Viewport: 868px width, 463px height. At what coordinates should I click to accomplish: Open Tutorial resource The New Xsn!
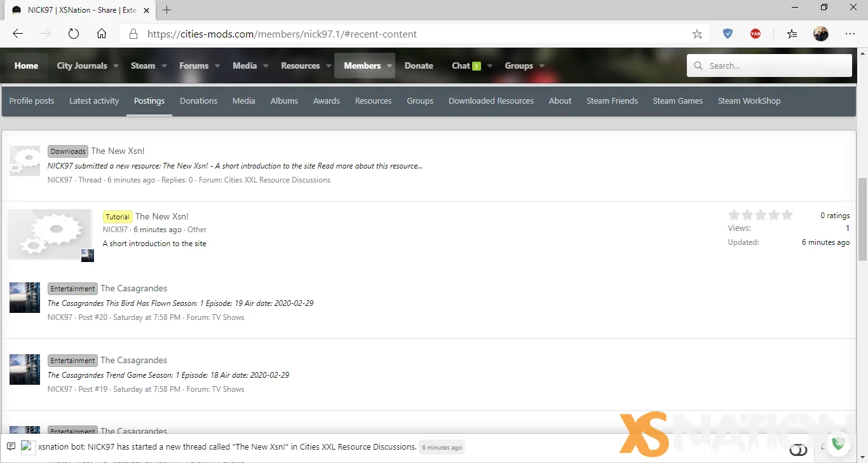[x=162, y=216]
